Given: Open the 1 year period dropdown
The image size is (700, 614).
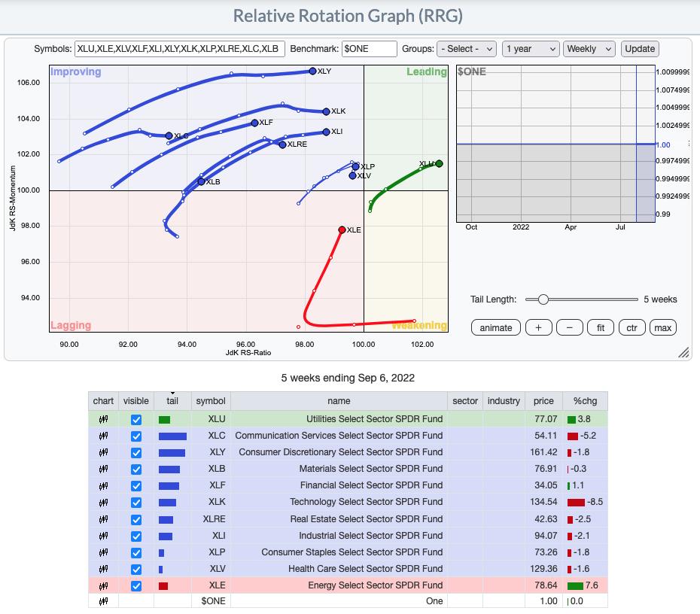Looking at the screenshot, I should pyautogui.click(x=531, y=49).
